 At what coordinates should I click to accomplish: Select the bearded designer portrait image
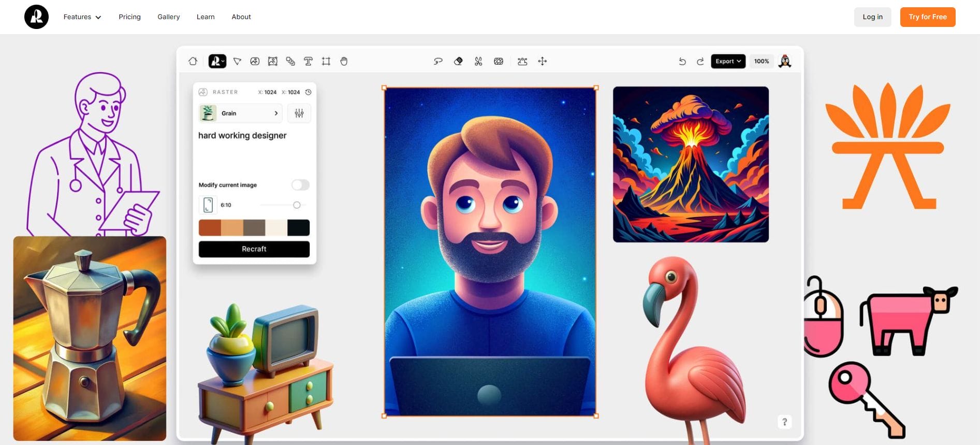pos(490,252)
